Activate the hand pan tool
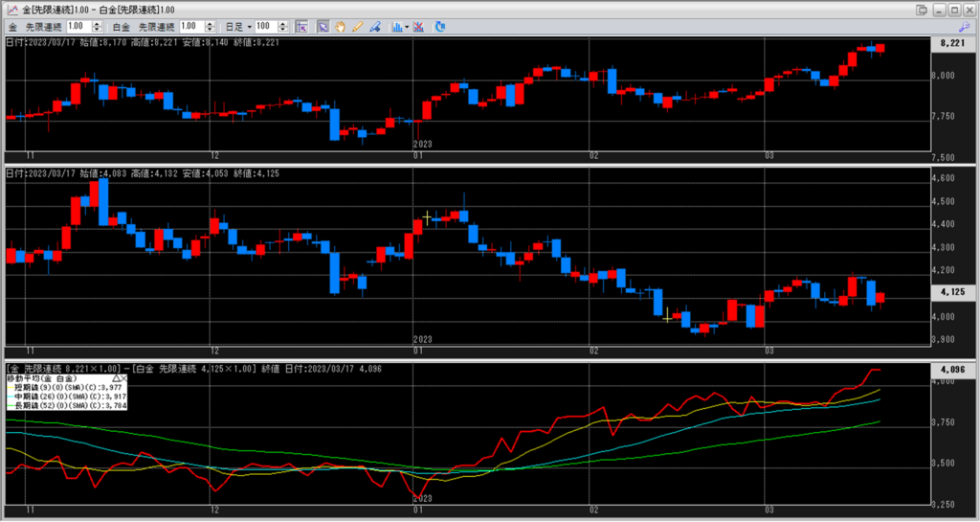 340,27
